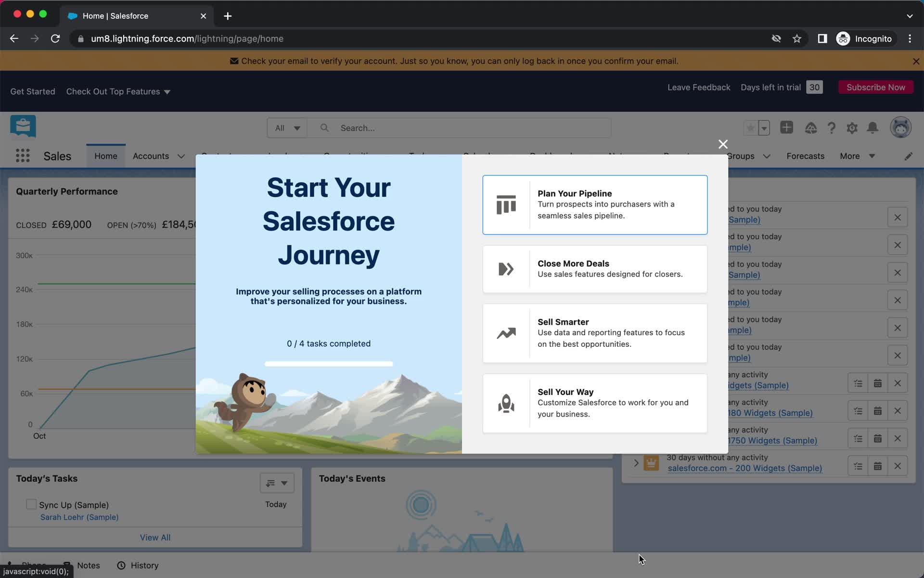Check the Sync Up (Sample) task checkbox
The height and width of the screenshot is (578, 924).
(31, 504)
